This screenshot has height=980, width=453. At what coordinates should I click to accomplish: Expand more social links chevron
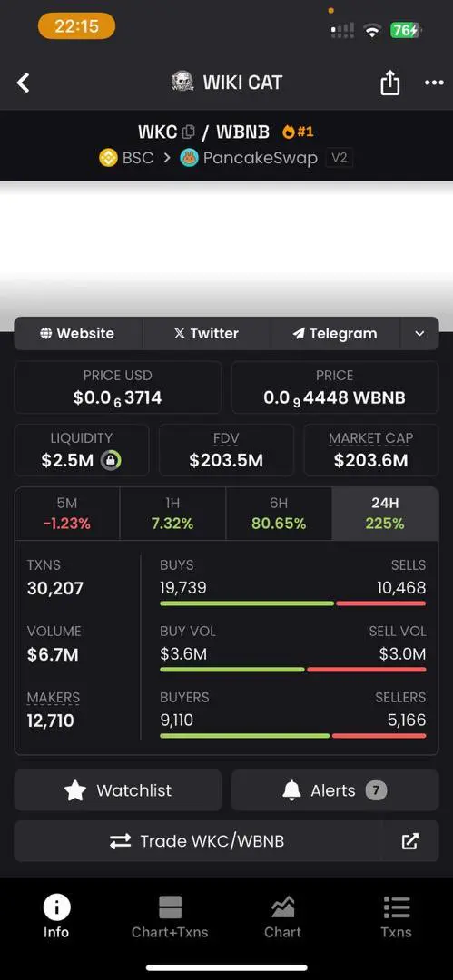[x=419, y=333]
